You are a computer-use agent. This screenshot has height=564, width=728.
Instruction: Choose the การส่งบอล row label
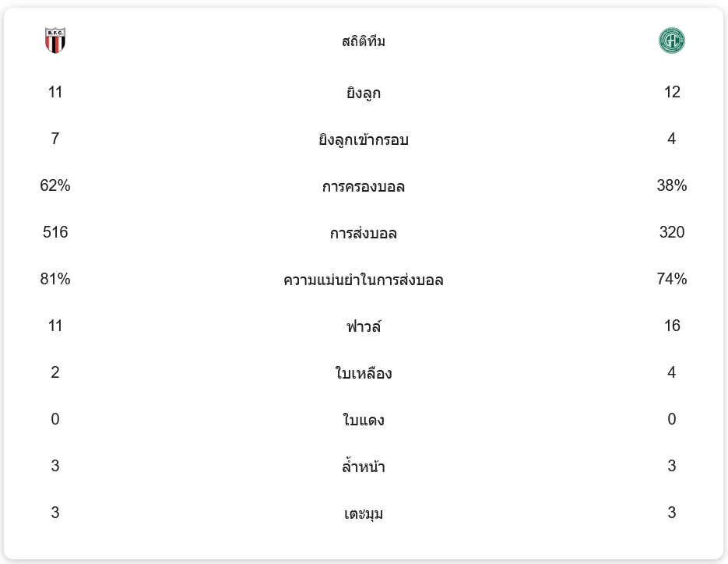click(364, 234)
